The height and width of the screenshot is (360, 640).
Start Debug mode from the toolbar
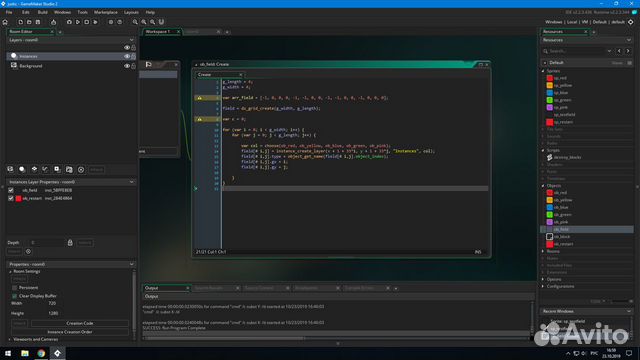pos(69,22)
